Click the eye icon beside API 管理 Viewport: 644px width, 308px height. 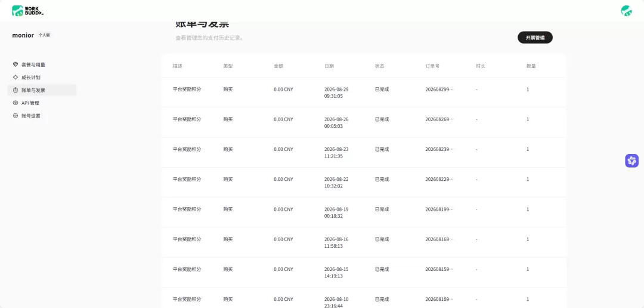point(16,103)
